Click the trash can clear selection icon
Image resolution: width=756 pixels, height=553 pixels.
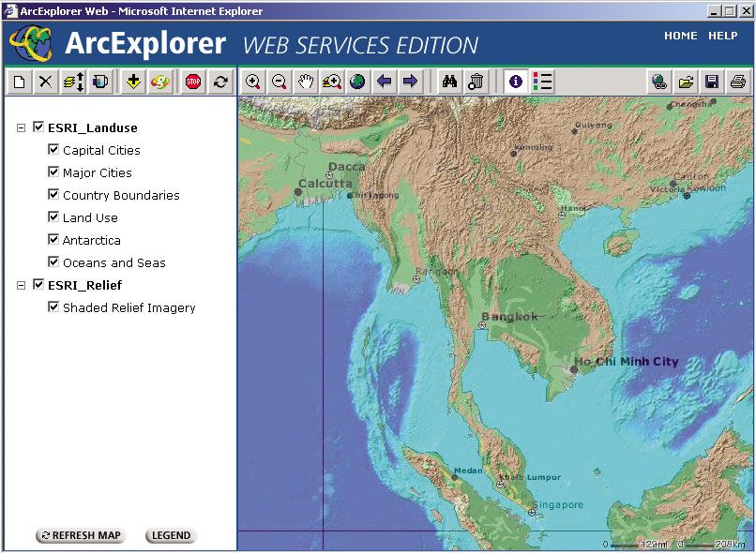tap(476, 82)
